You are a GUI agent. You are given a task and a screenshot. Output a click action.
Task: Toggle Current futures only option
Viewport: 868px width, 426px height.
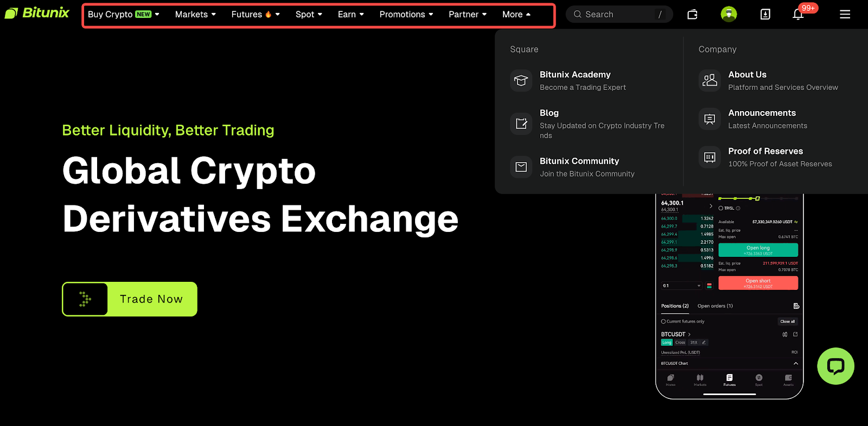[663, 321]
